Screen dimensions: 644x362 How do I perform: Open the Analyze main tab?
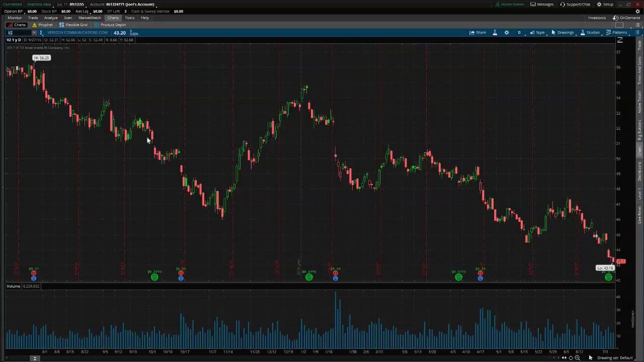(x=51, y=18)
